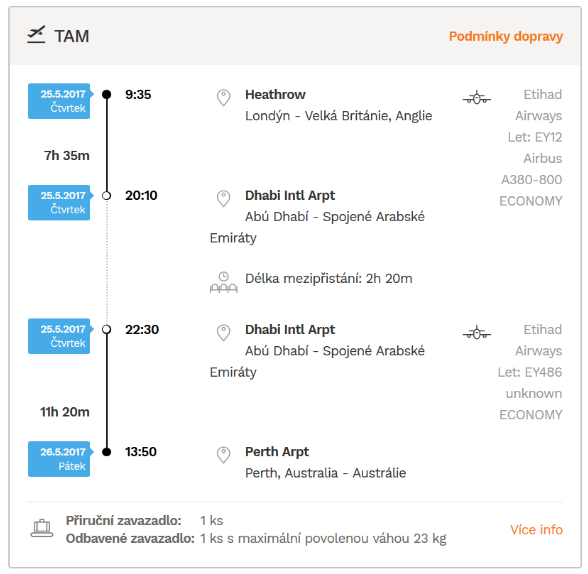Click the pin at 22:30 Dhabi Intl Arpt departure

224,333
